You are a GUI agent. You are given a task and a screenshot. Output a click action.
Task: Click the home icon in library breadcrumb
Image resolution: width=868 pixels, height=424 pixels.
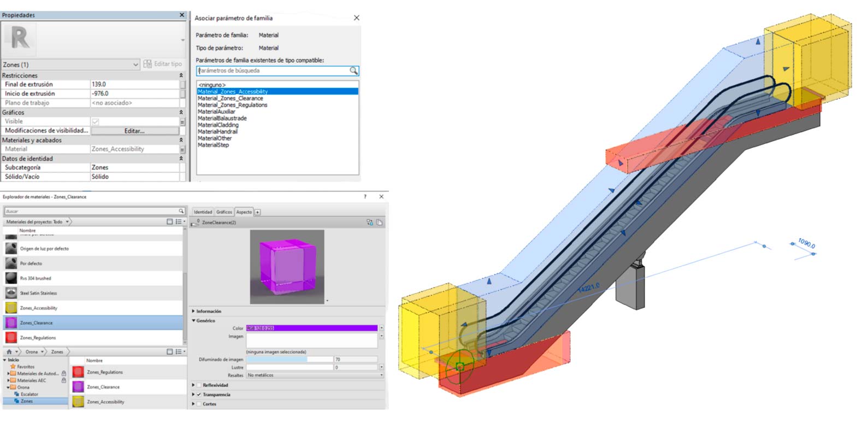click(x=9, y=352)
